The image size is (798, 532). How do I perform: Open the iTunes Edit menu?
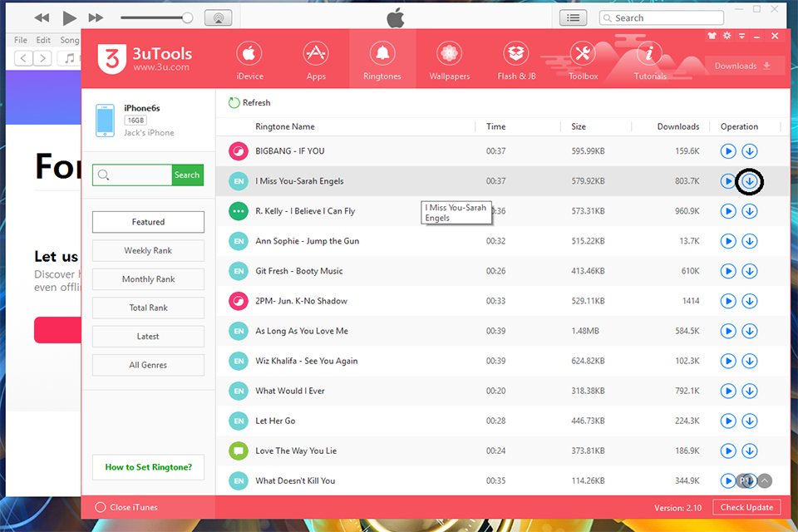click(x=43, y=40)
